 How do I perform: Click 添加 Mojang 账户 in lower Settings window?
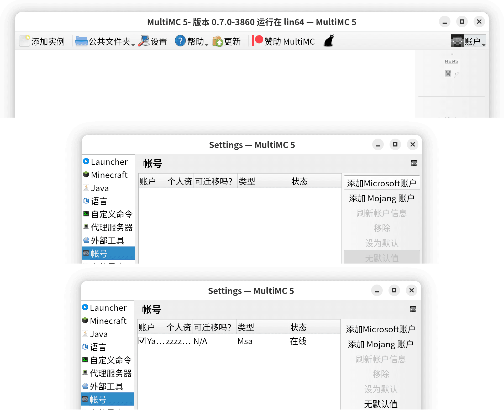click(x=381, y=344)
